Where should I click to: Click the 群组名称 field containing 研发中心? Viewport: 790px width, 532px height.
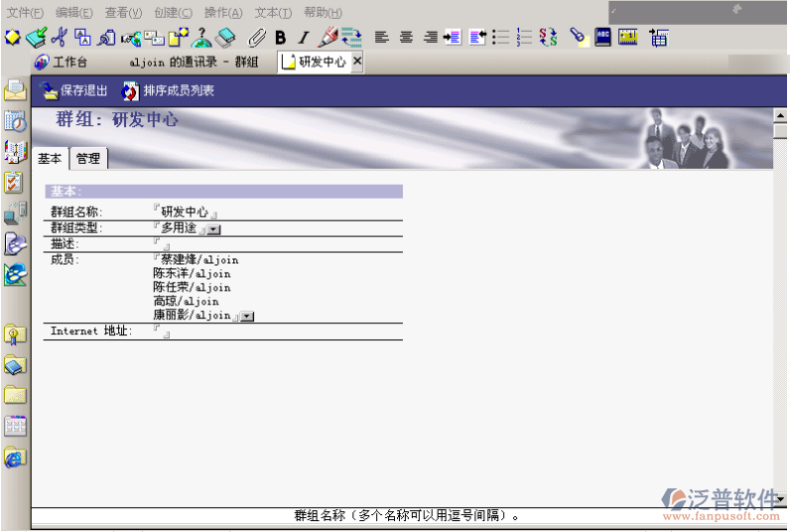point(185,212)
